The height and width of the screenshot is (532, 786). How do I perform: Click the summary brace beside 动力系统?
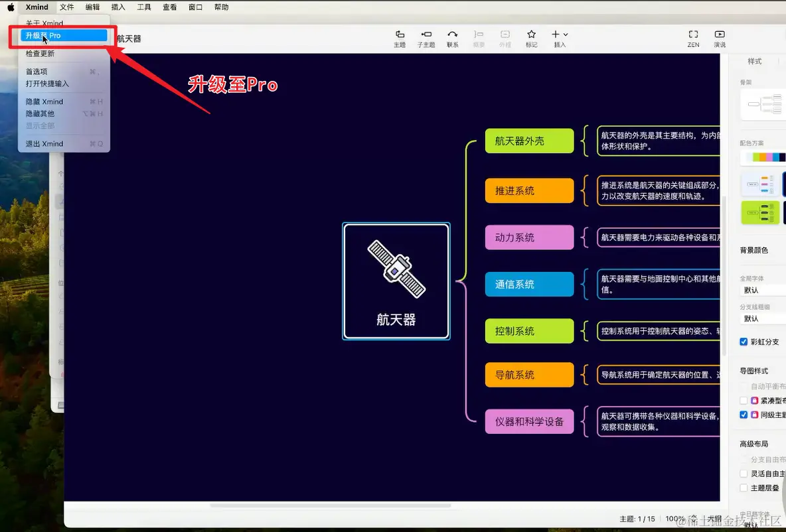click(584, 237)
